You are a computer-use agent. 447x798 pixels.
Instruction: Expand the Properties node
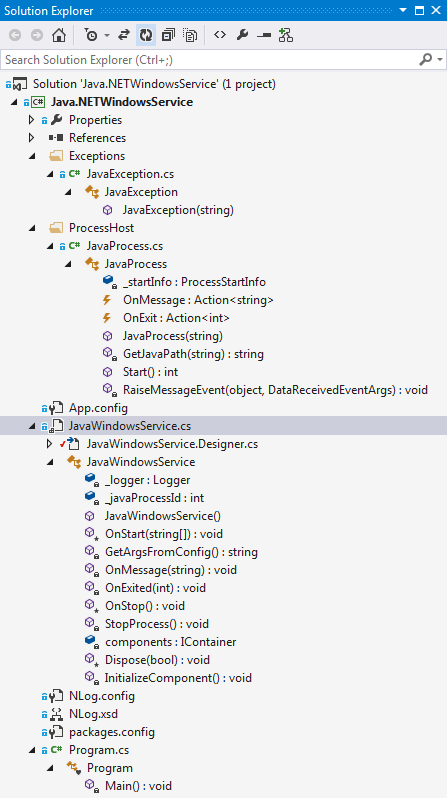[31, 120]
